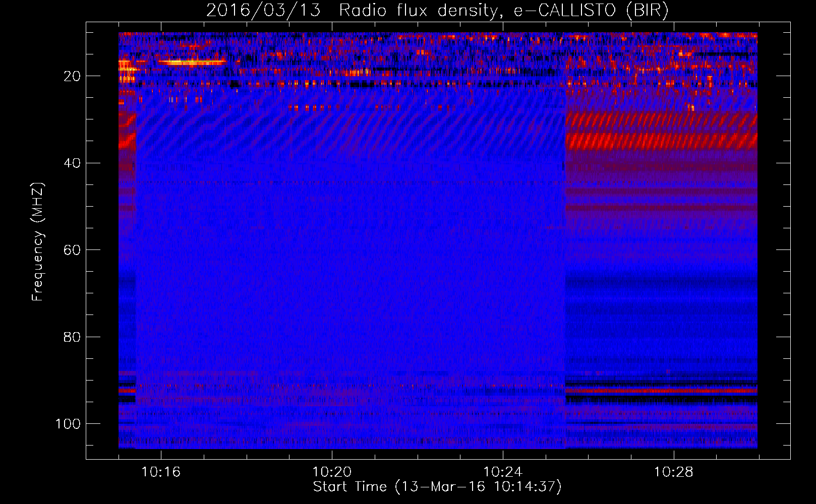Click the bright yellow burst near 17 MHz
This screenshot has width=816, height=504.
pos(192,62)
